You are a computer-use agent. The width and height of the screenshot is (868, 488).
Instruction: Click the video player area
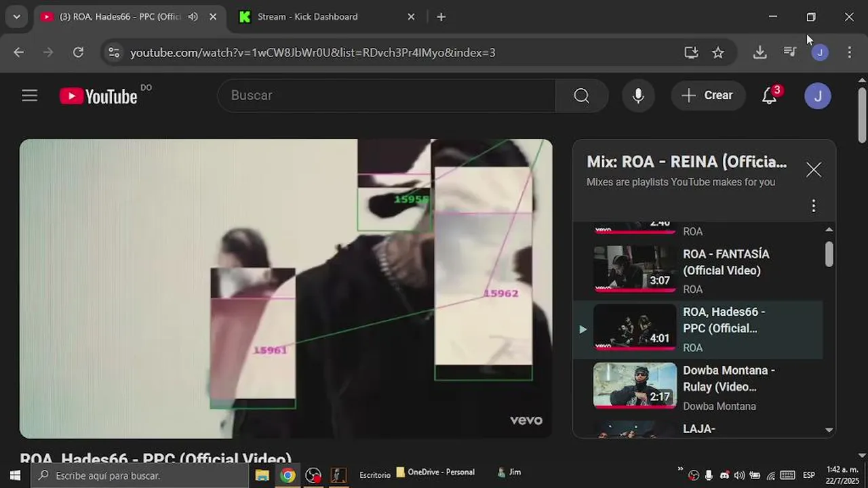coord(285,289)
